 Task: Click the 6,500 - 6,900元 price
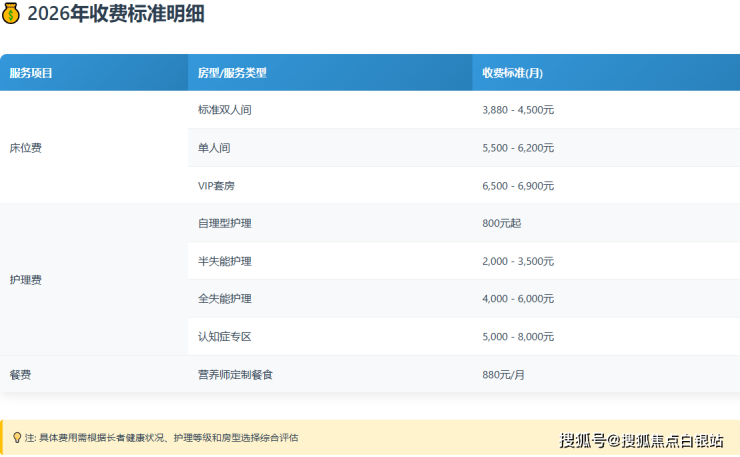point(518,186)
